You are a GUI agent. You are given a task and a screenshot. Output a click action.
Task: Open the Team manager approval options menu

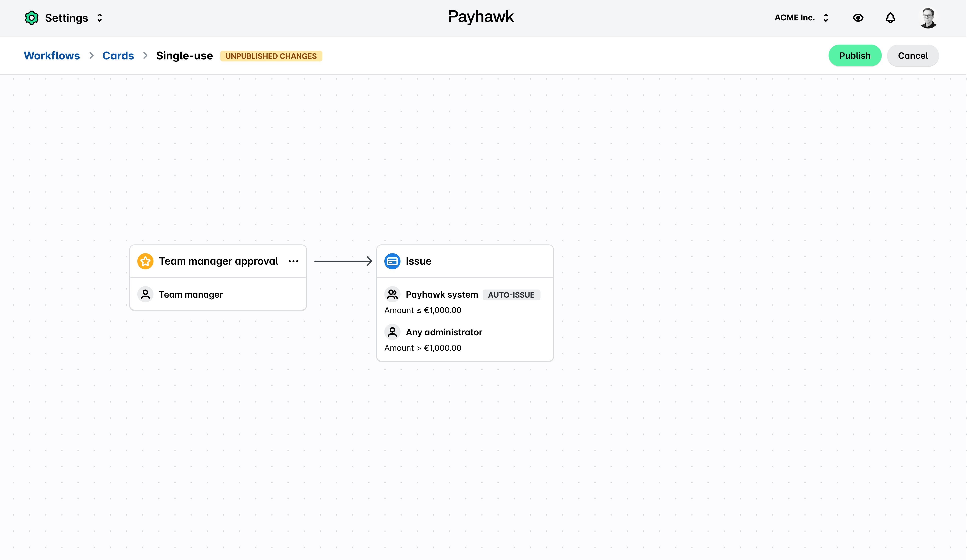coord(293,261)
